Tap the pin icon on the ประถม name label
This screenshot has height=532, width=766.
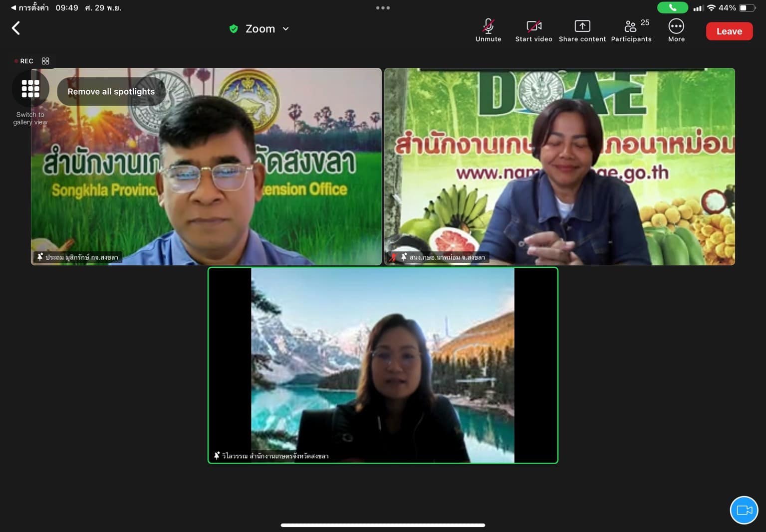(40, 257)
